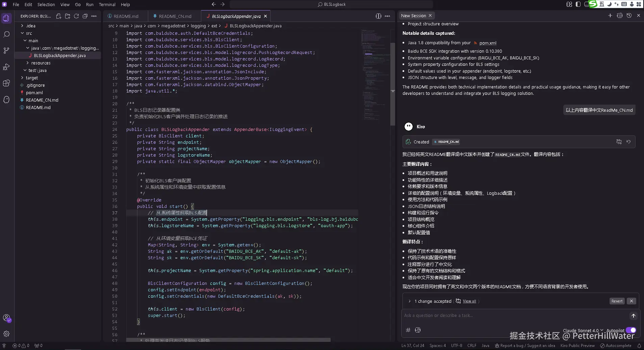This screenshot has width=644, height=350.
Task: Switch to the README_CN.md editor tab
Action: (x=175, y=16)
